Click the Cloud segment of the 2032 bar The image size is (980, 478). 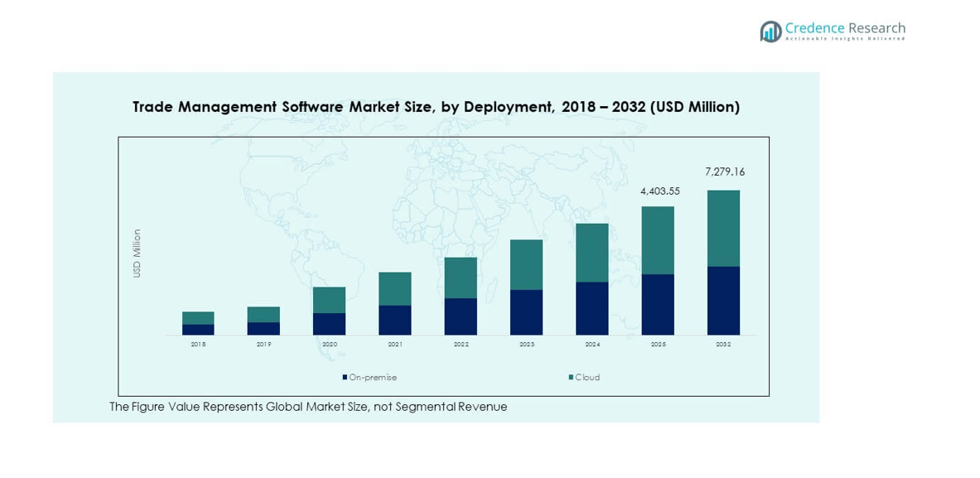click(723, 228)
